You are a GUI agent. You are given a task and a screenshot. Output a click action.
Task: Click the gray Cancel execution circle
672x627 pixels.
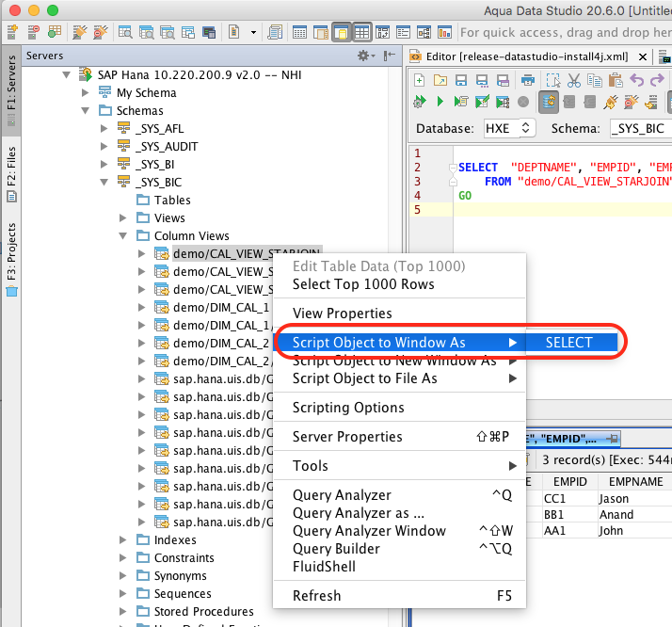coord(523,102)
